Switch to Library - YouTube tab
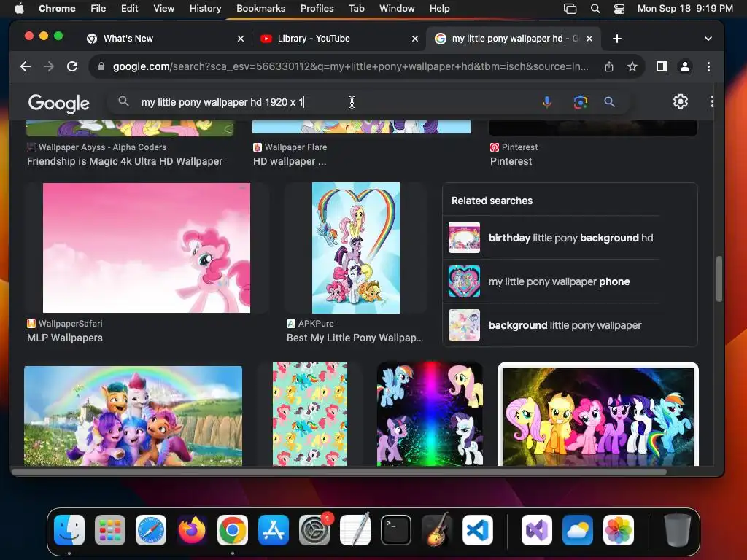Viewport: 747px width, 560px height. pyautogui.click(x=339, y=39)
